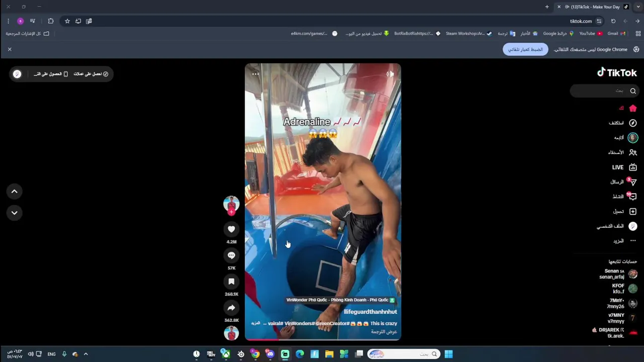Click the Get App (الحصول على التطبيق) button
Image resolution: width=644 pixels, height=362 pixels.
(x=51, y=74)
